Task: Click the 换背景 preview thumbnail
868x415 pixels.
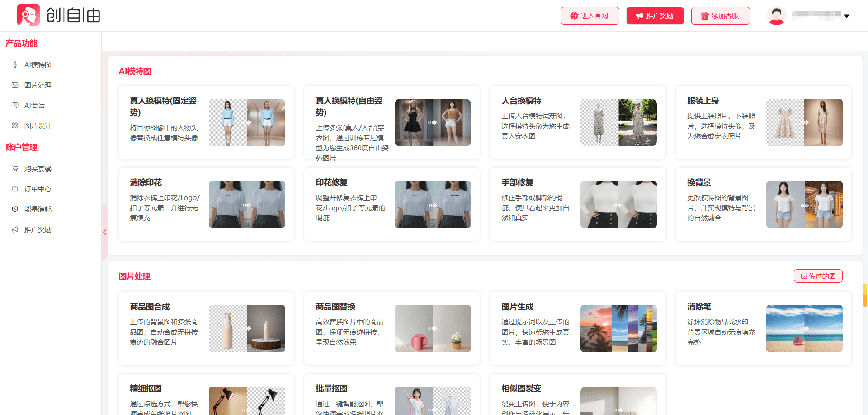Action: (x=804, y=204)
